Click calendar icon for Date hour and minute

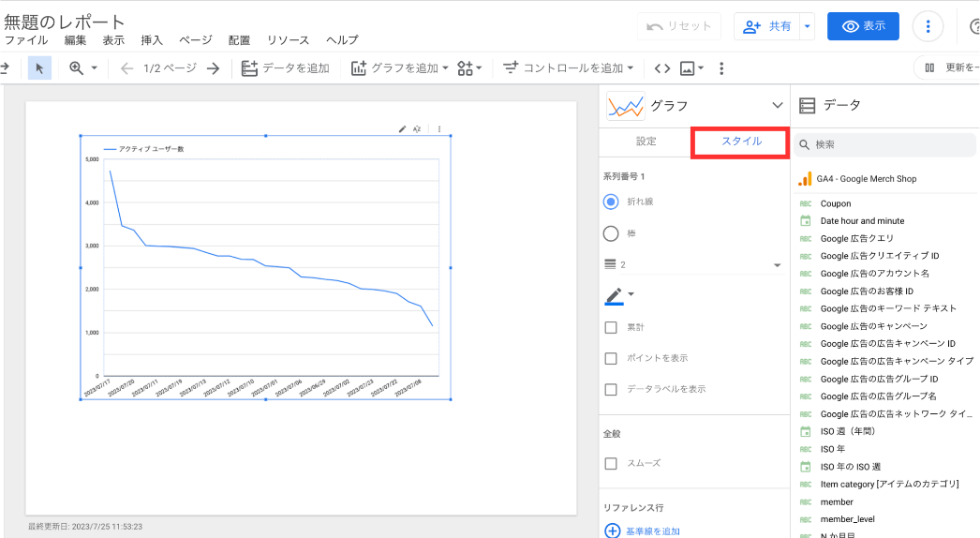(x=806, y=221)
